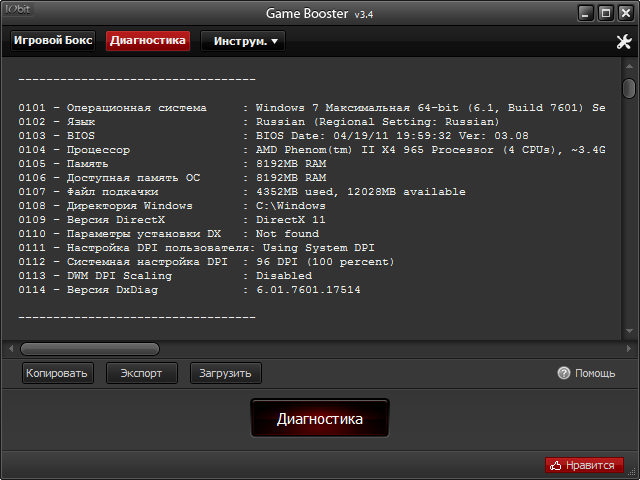Select the red Диагностика tab
Screen dimensions: 640x480
pyautogui.click(x=148, y=41)
